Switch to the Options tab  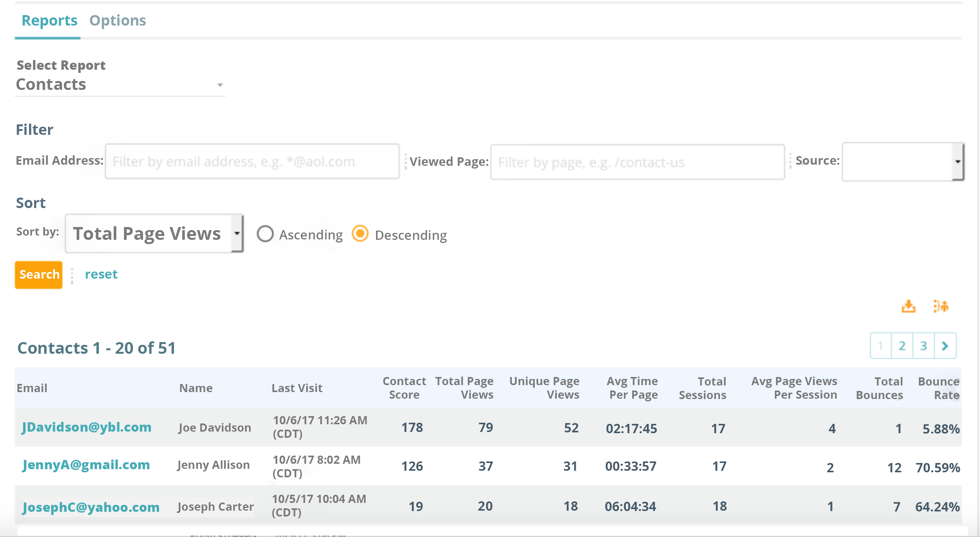click(x=118, y=21)
